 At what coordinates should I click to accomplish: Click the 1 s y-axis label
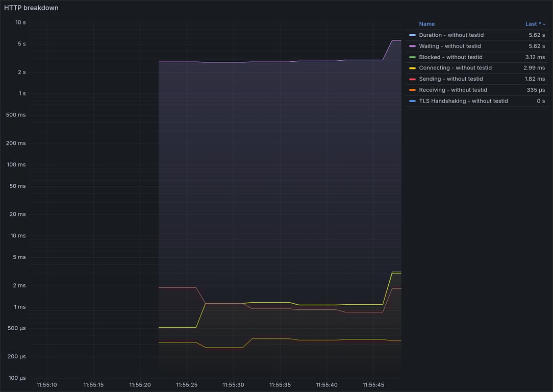[22, 93]
